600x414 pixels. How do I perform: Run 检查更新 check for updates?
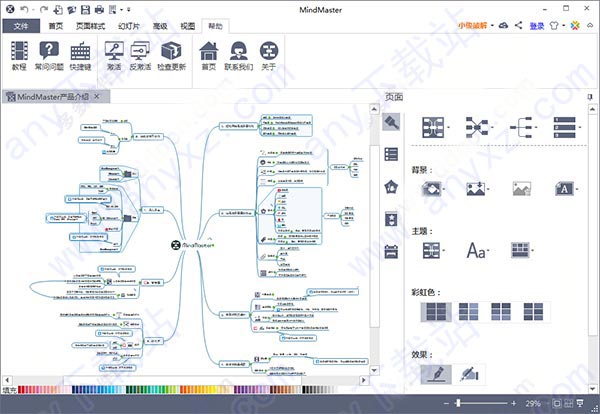click(171, 56)
